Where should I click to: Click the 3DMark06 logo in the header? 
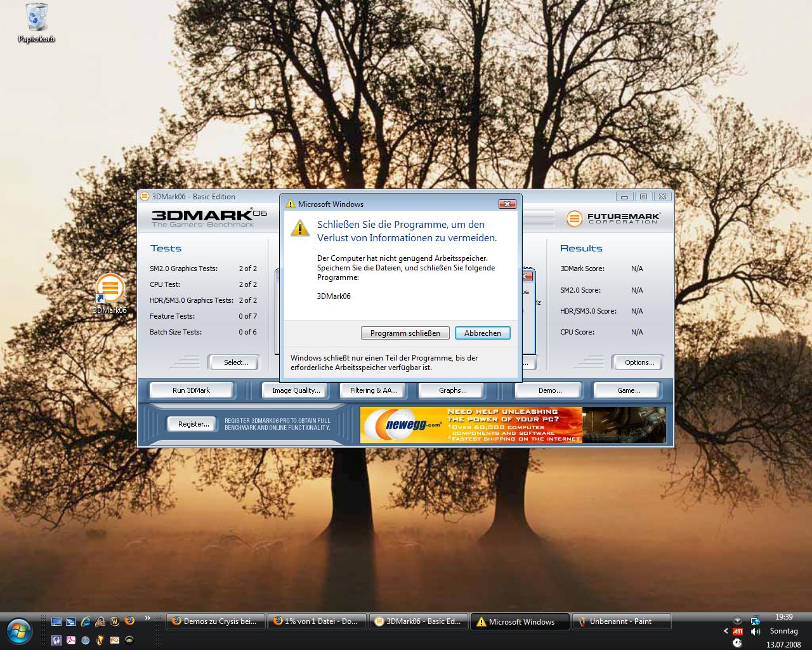coord(209,216)
